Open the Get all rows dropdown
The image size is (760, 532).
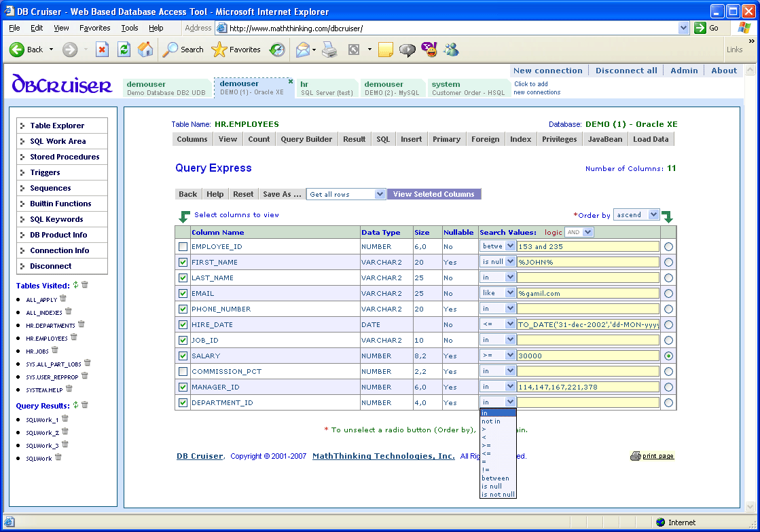(x=346, y=194)
